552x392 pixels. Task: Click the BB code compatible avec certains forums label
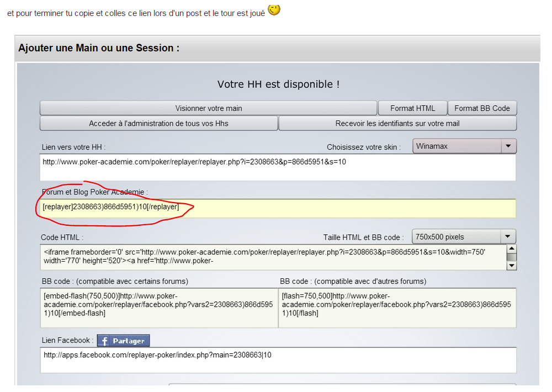(x=115, y=282)
